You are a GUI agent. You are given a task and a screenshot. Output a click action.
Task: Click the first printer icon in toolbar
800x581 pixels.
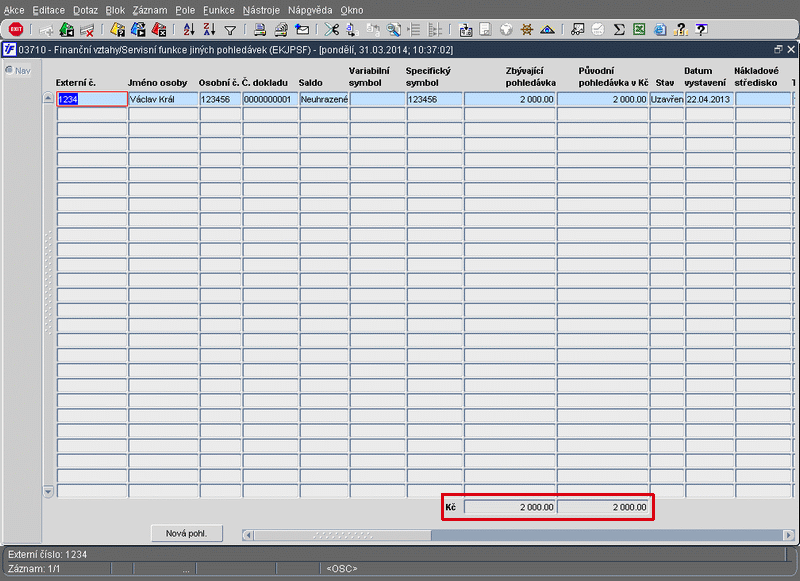point(260,30)
